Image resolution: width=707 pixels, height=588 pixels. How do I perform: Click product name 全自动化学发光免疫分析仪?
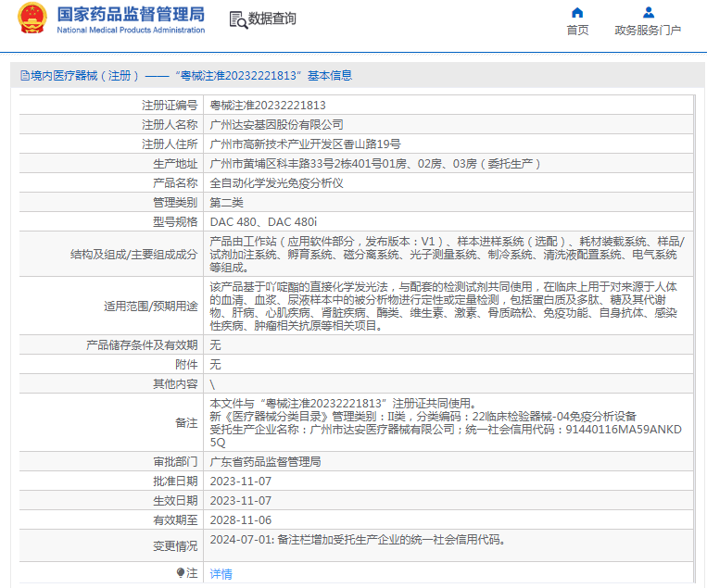click(x=276, y=183)
